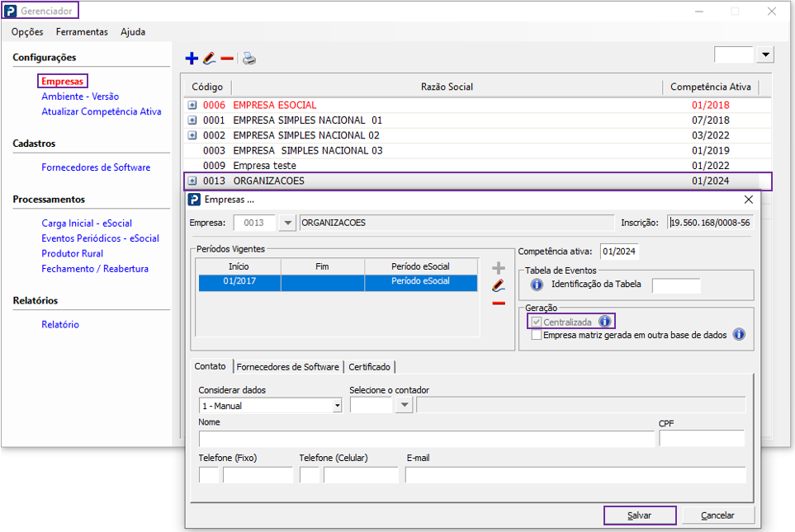The width and height of the screenshot is (795, 532).
Task: Open dropdown at top right of Gerenciador
Action: tap(765, 54)
